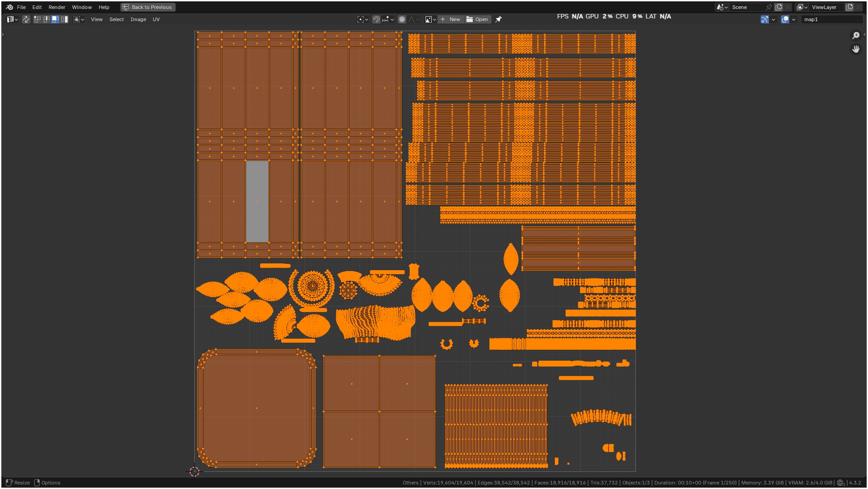Select face selection mode icon
This screenshot has height=489, width=868.
click(x=55, y=19)
